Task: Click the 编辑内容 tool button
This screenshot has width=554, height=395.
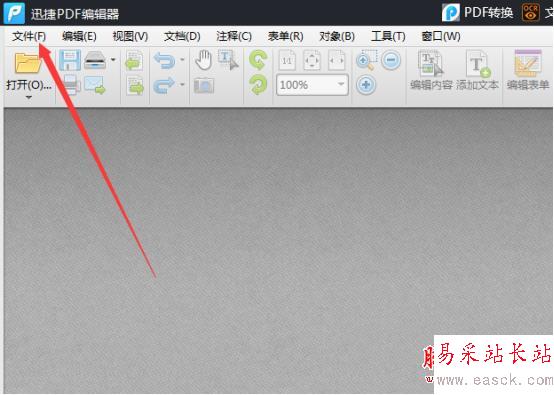Action: (431, 70)
